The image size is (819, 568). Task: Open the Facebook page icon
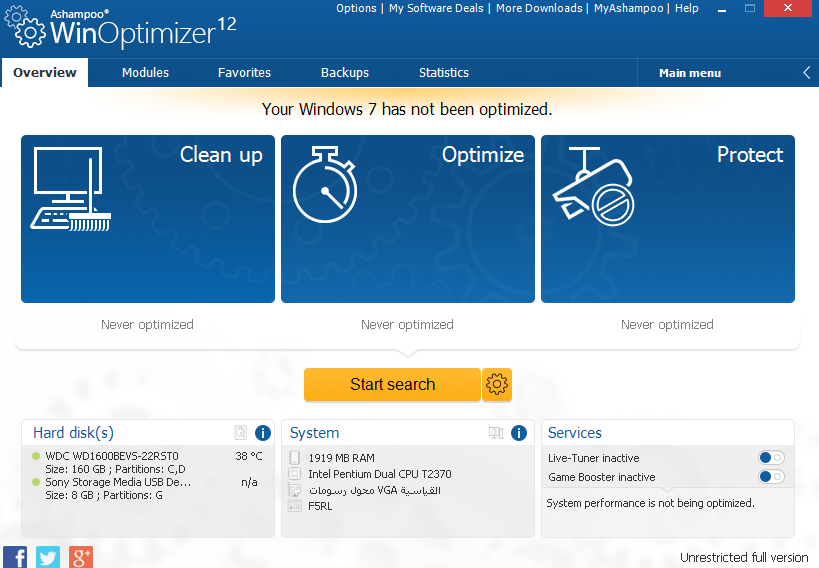[x=15, y=557]
